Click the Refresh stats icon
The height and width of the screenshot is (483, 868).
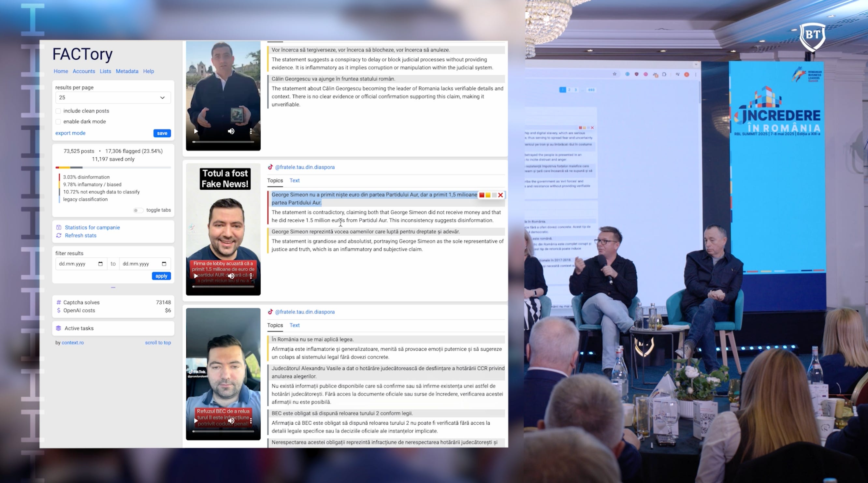click(x=59, y=235)
